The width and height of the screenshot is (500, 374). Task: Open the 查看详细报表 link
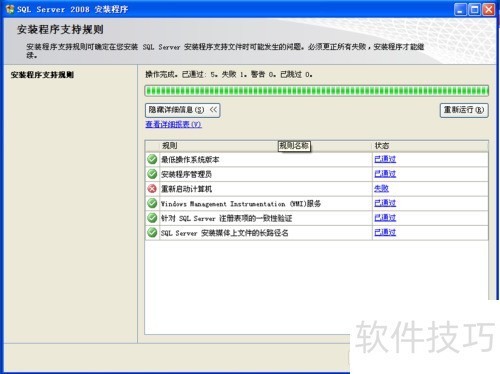click(173, 124)
